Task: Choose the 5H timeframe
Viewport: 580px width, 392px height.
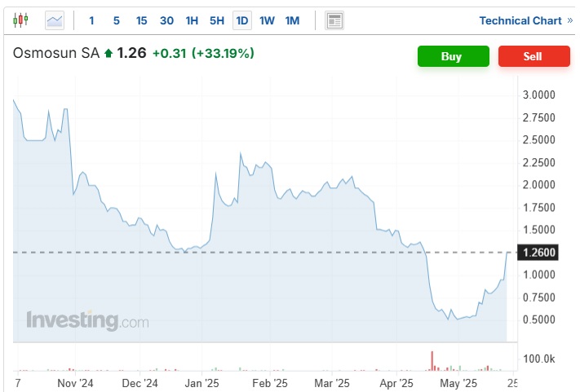Action: [217, 20]
